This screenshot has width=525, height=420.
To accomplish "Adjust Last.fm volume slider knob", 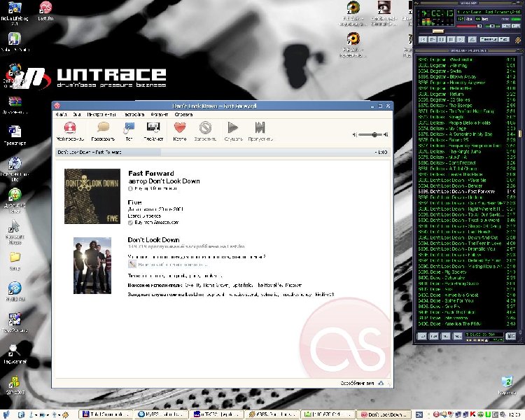I will [x=374, y=134].
